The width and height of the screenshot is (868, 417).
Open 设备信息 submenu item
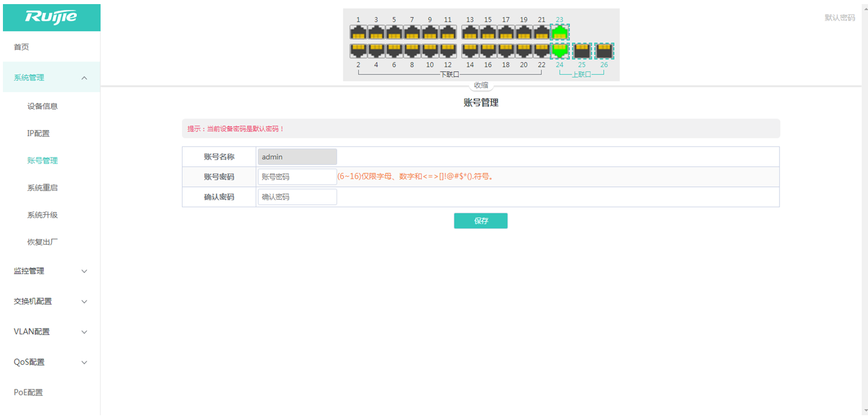(x=43, y=106)
